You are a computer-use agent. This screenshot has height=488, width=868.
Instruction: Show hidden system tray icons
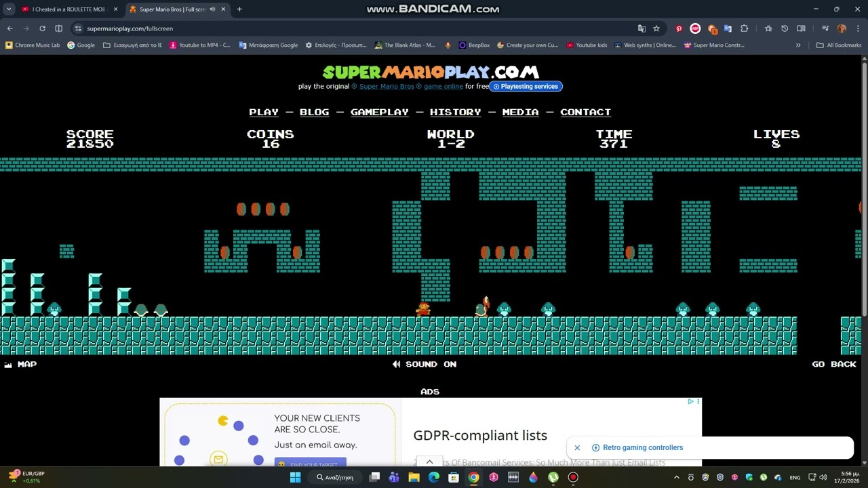point(676,477)
